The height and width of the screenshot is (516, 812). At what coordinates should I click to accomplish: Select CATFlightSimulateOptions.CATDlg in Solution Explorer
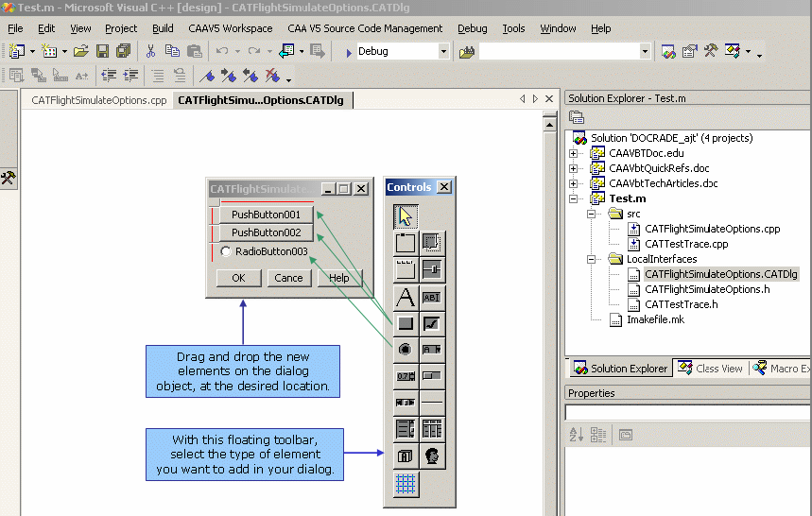[x=721, y=274]
